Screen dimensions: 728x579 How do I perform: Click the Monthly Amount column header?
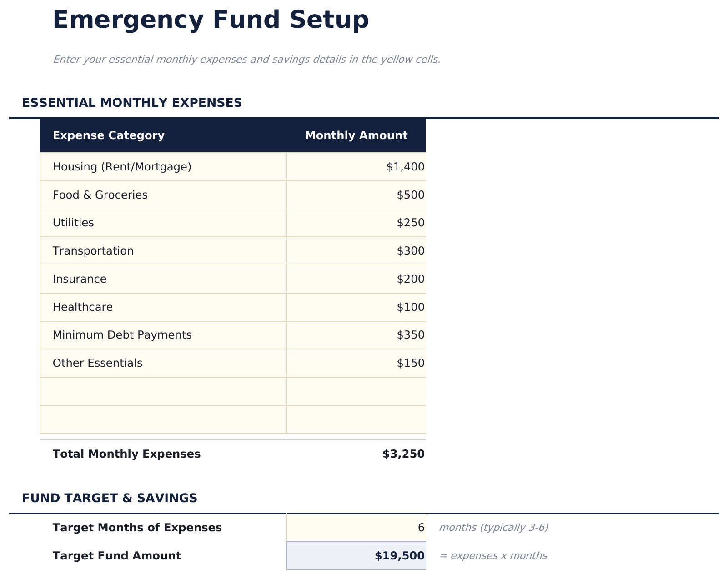[356, 135]
